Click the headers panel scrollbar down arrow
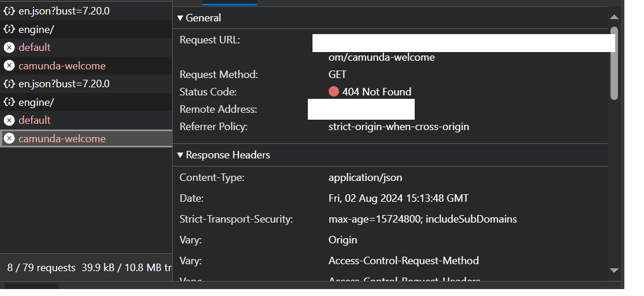This screenshot has width=644, height=296. click(x=614, y=270)
